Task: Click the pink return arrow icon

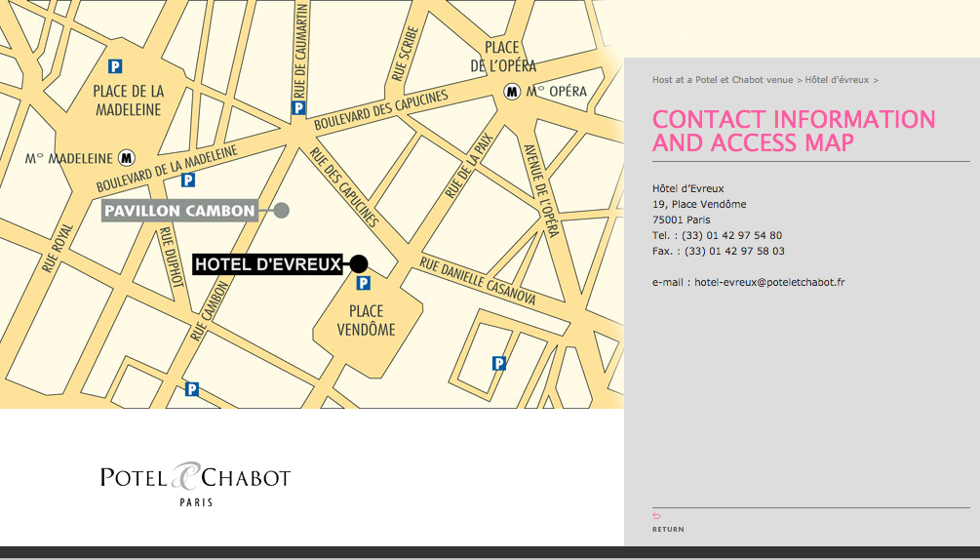Action: 656,516
